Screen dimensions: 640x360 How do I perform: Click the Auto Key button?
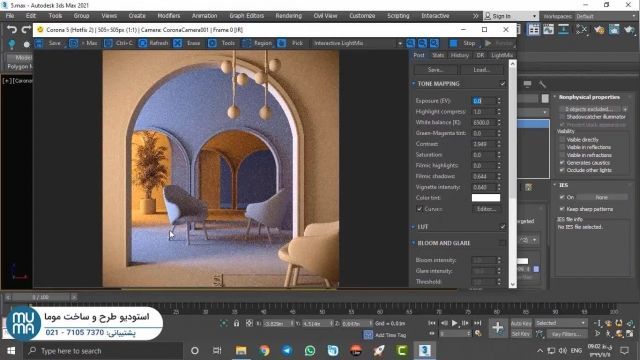521,323
